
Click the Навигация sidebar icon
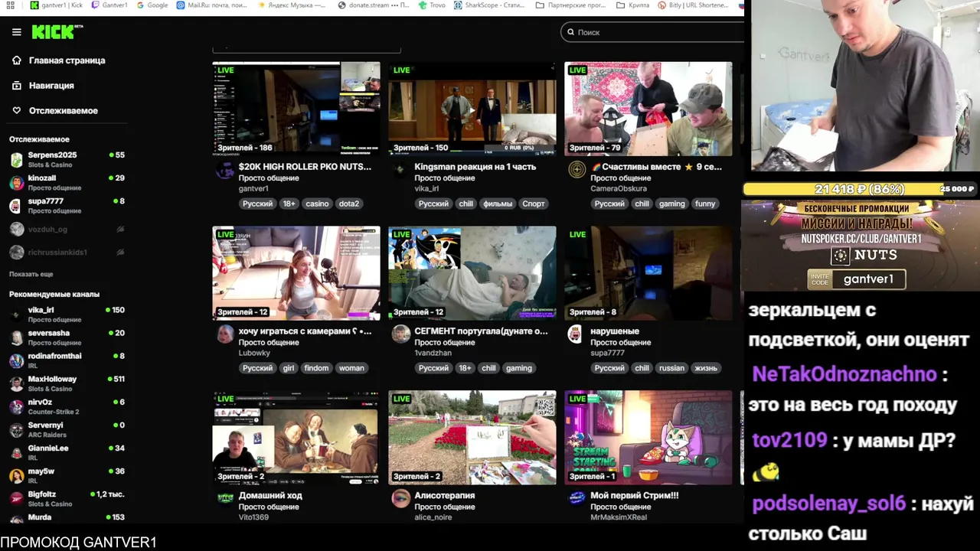16,86
